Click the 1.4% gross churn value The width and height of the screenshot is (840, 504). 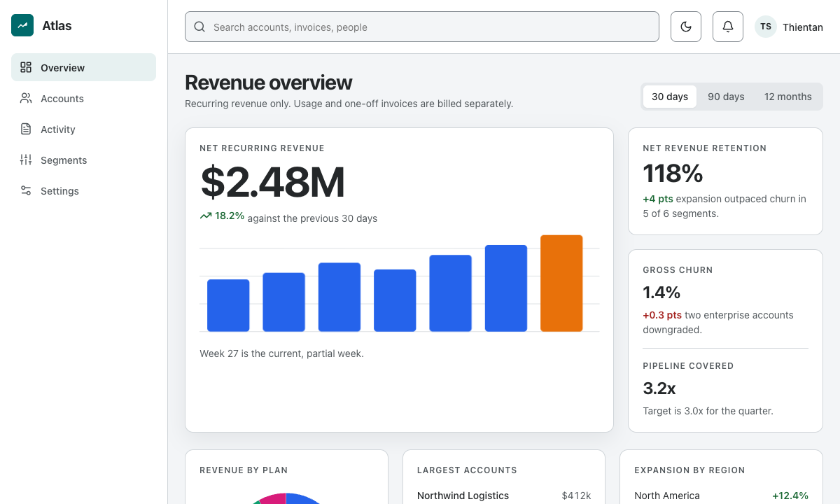[x=661, y=292]
